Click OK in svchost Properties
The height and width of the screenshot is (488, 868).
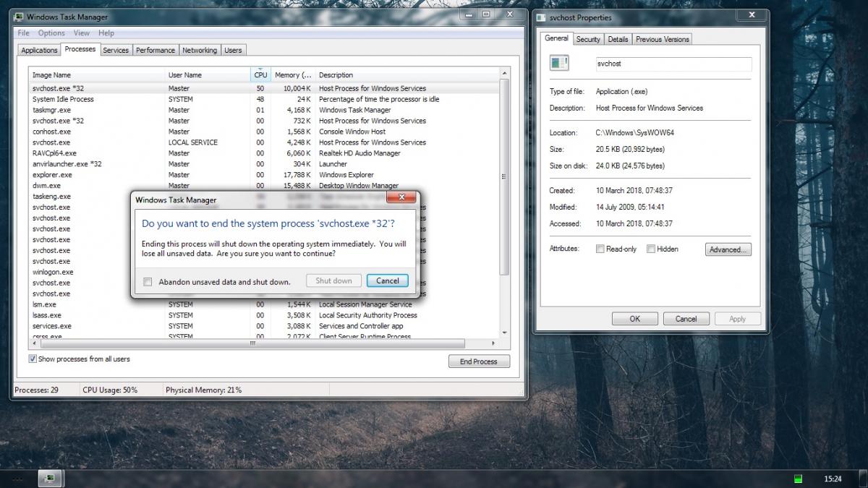click(634, 319)
